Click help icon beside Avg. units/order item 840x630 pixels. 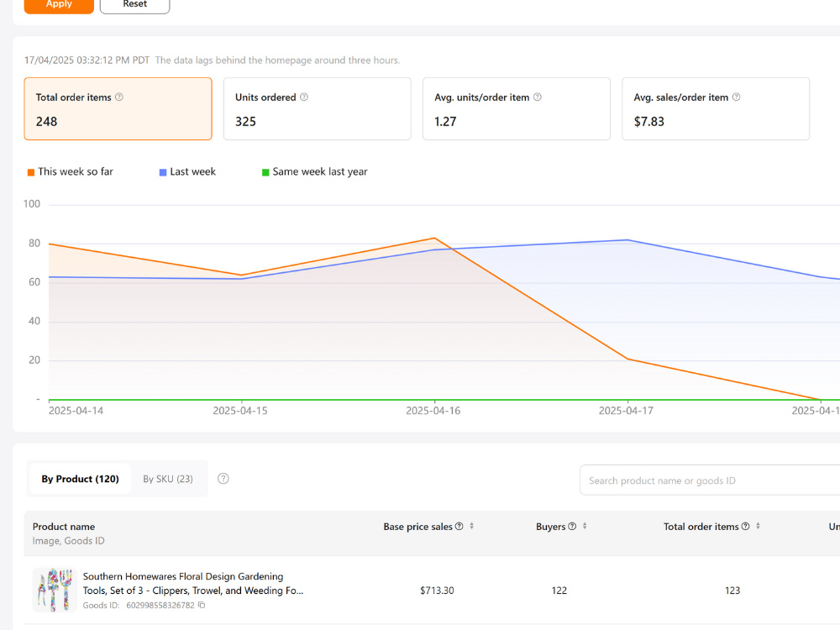538,97
